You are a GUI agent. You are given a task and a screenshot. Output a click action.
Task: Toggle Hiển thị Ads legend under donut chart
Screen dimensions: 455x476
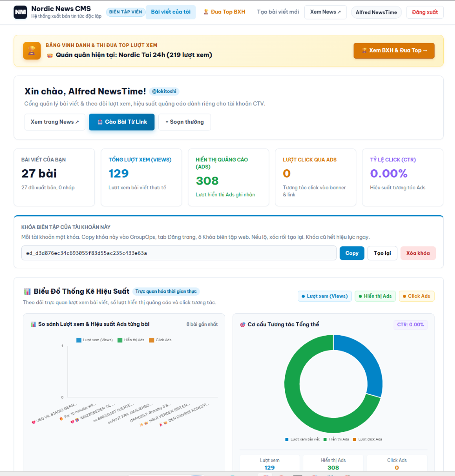pos(336,439)
